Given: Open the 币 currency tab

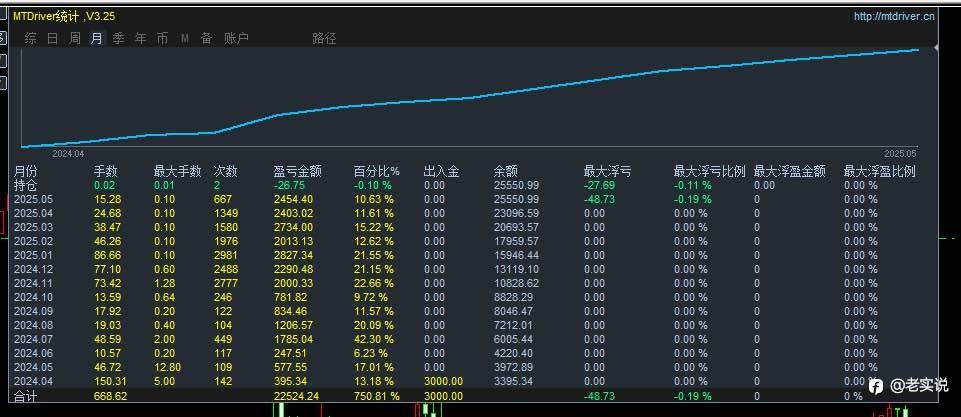Looking at the screenshot, I should point(162,39).
